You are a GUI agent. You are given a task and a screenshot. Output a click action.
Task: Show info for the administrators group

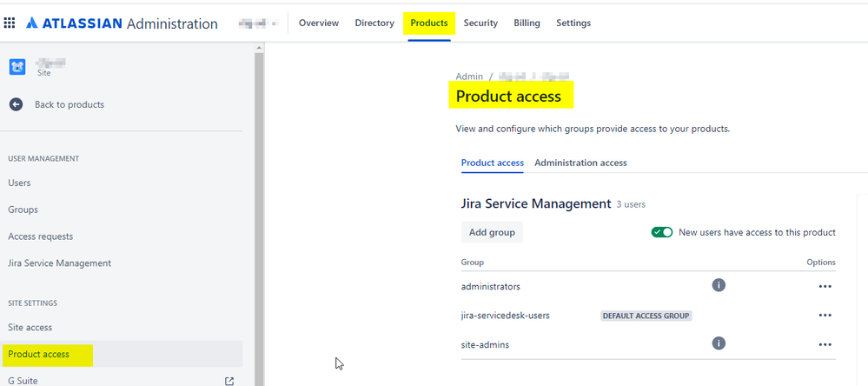point(719,285)
